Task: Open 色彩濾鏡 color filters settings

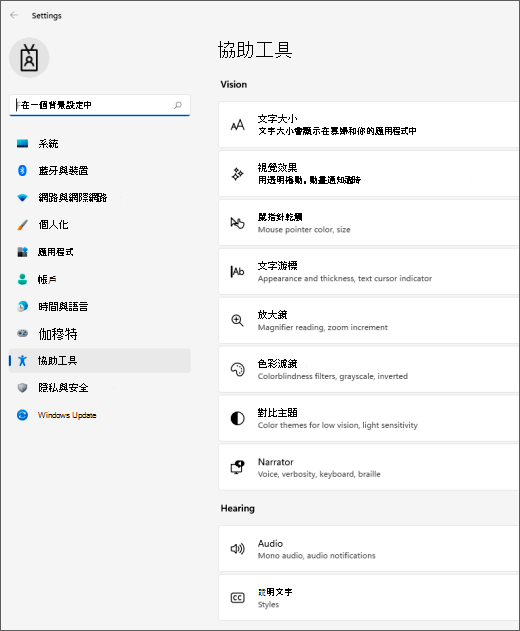Action: coord(369,369)
